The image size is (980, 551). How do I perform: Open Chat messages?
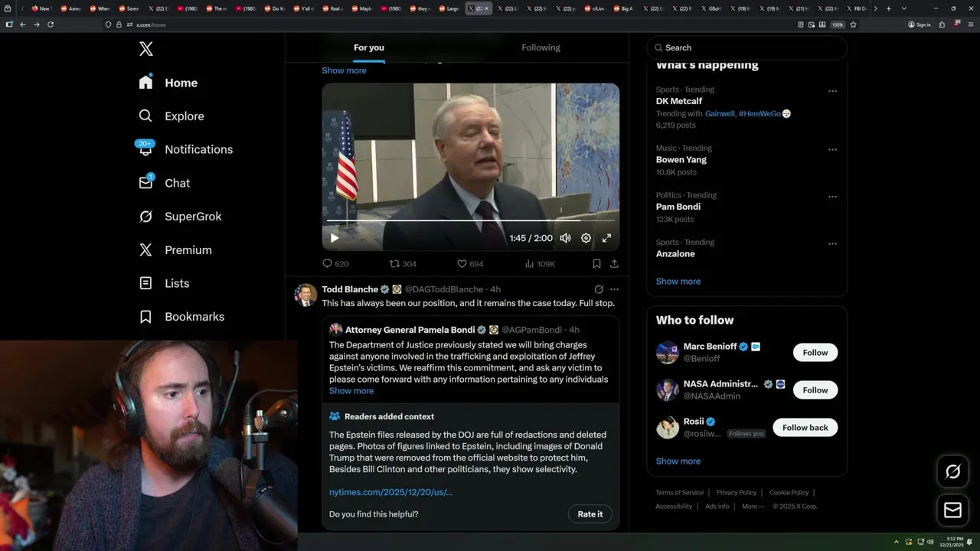tap(164, 183)
